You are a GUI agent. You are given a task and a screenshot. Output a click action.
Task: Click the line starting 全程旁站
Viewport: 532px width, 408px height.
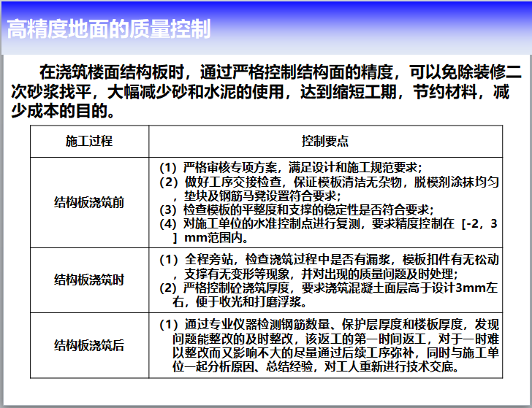click(329, 259)
